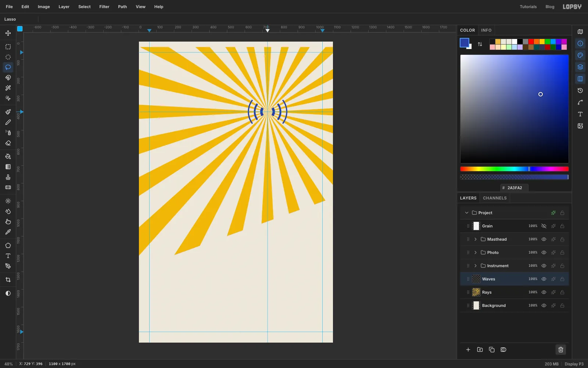The image size is (588, 368).
Task: Pick the Eyedropper tool
Action: pyautogui.click(x=8, y=232)
